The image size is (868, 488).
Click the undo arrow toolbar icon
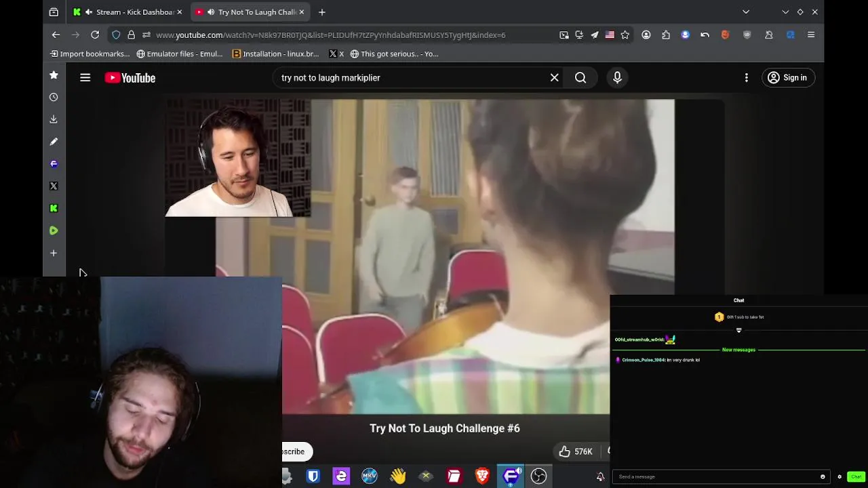[705, 35]
